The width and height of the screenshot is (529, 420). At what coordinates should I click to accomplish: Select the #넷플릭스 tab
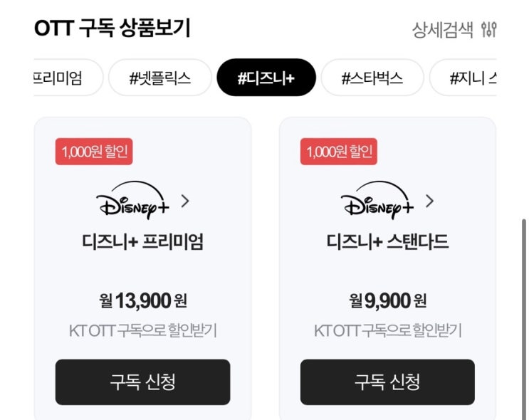(159, 78)
